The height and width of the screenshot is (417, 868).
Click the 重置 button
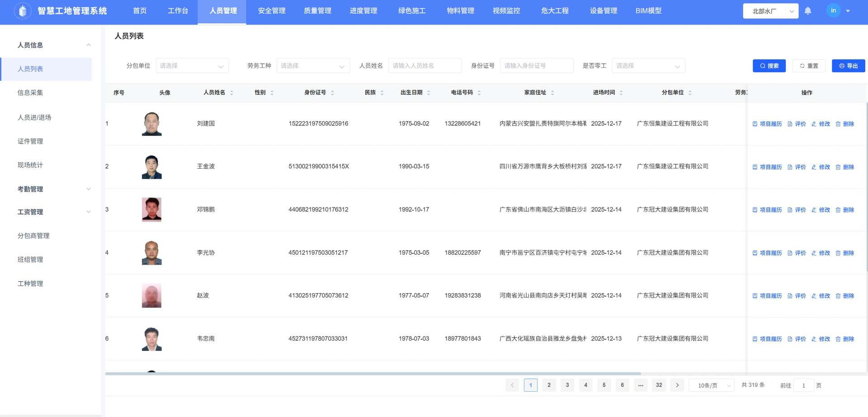809,66
